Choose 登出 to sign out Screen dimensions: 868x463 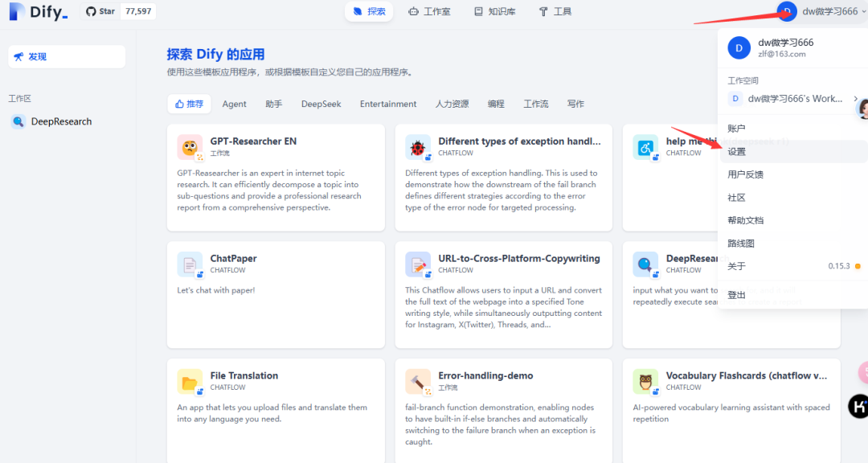tap(737, 295)
